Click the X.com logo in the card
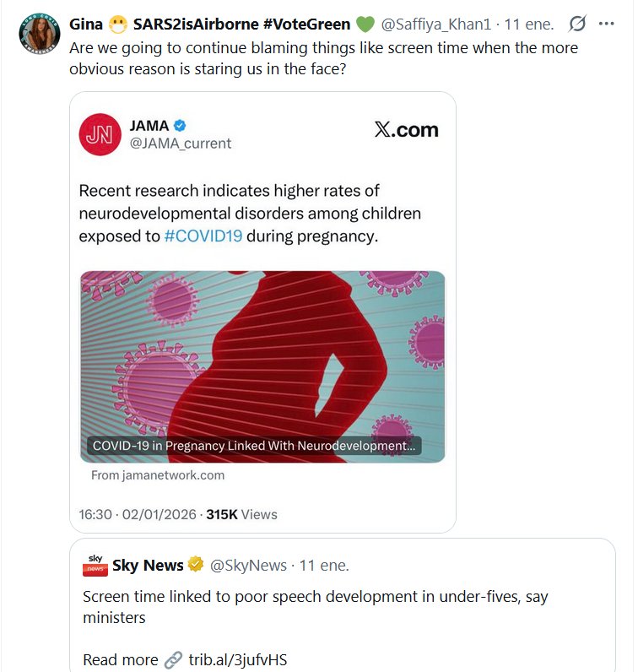Screen dimensions: 638x672 click(406, 129)
